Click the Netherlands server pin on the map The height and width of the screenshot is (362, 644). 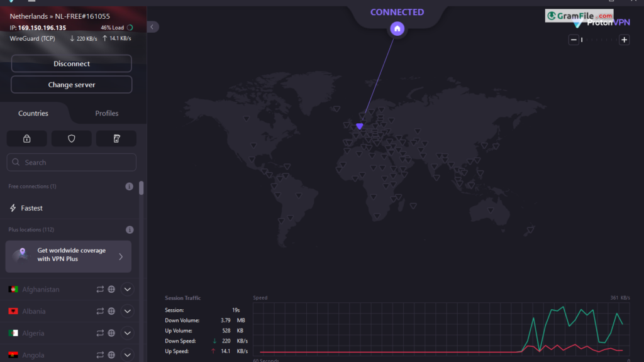click(x=360, y=126)
